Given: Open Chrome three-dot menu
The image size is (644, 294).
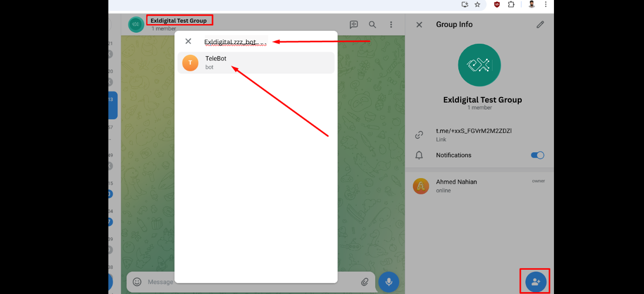Looking at the screenshot, I should (546, 4).
